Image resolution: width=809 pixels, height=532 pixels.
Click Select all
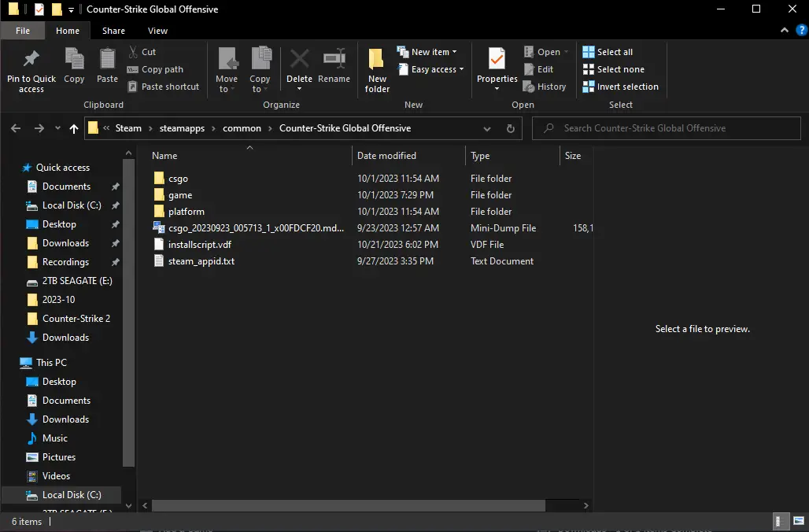(x=608, y=52)
